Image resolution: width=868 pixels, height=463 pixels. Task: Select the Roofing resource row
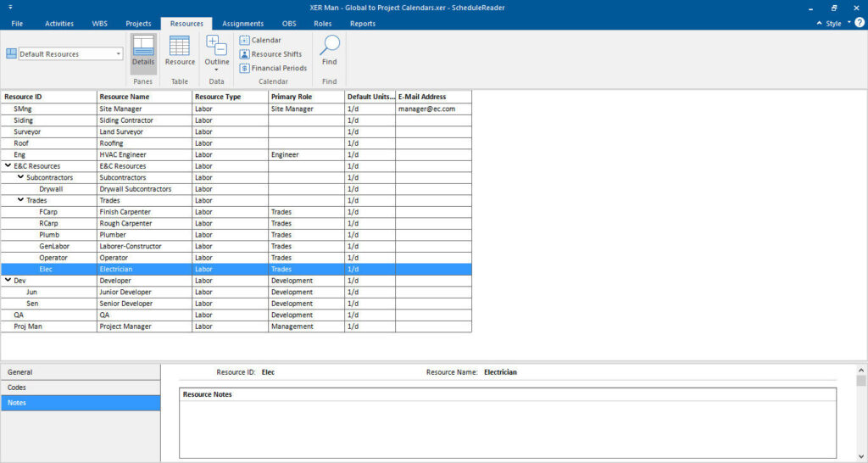coord(236,143)
